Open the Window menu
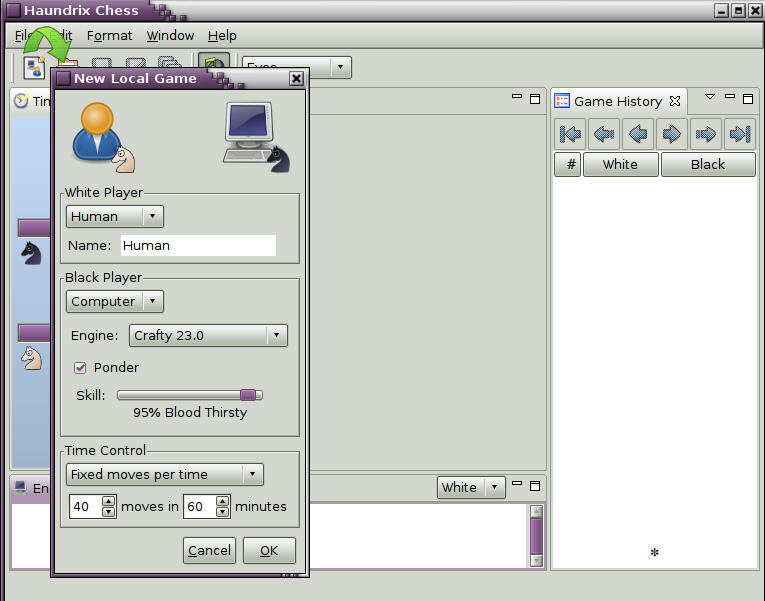 170,35
